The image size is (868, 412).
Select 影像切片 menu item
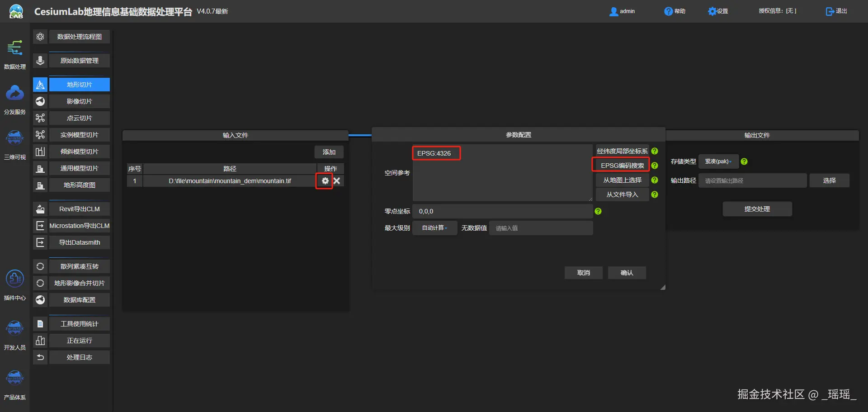[x=80, y=101]
